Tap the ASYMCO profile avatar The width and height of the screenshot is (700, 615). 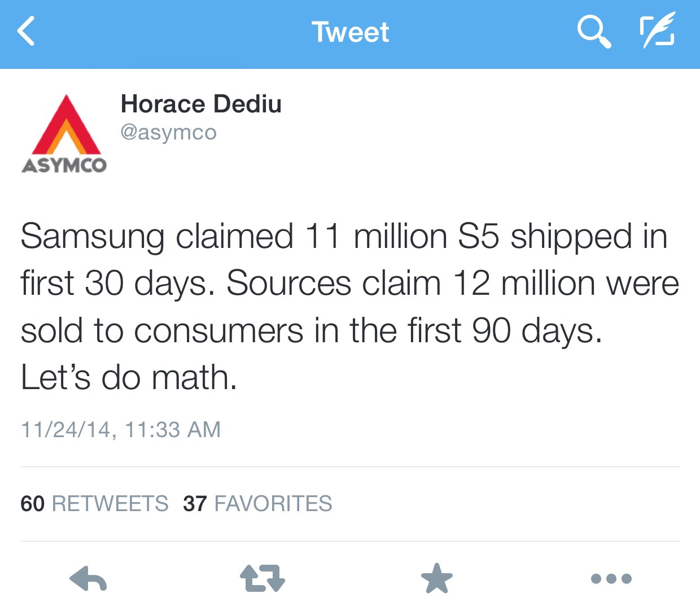64,134
